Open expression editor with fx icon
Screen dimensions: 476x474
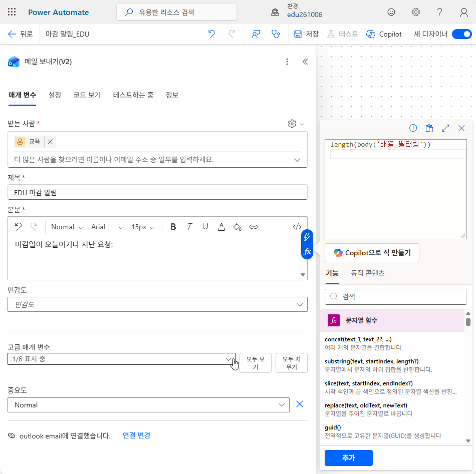[x=307, y=251]
